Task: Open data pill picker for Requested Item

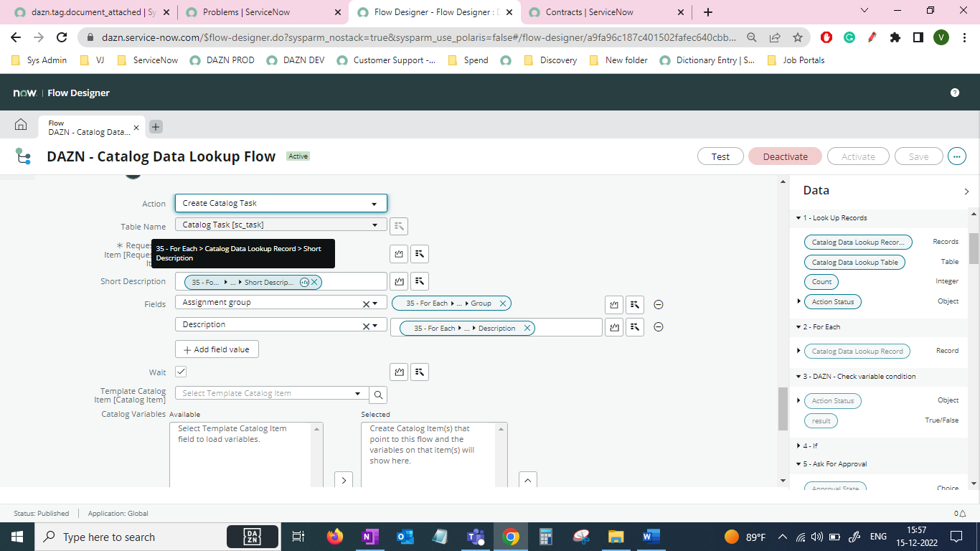Action: click(420, 253)
